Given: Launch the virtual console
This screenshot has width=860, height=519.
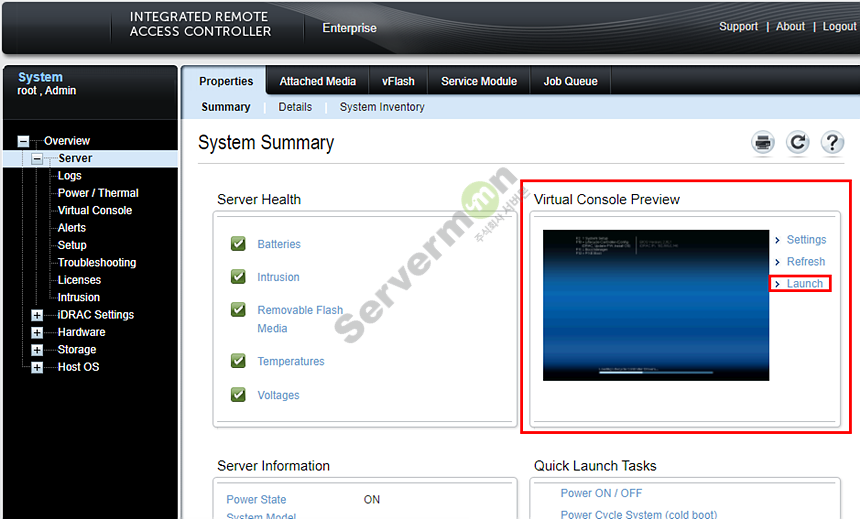Looking at the screenshot, I should [805, 284].
